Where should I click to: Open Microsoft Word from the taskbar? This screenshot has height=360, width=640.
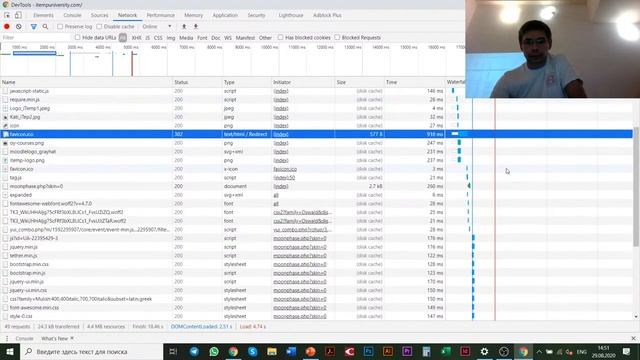(x=291, y=351)
